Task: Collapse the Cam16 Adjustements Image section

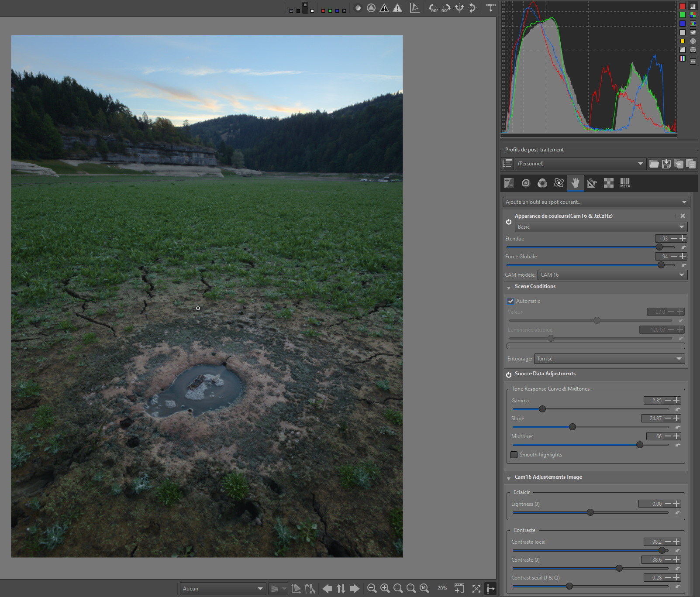Action: click(x=509, y=478)
